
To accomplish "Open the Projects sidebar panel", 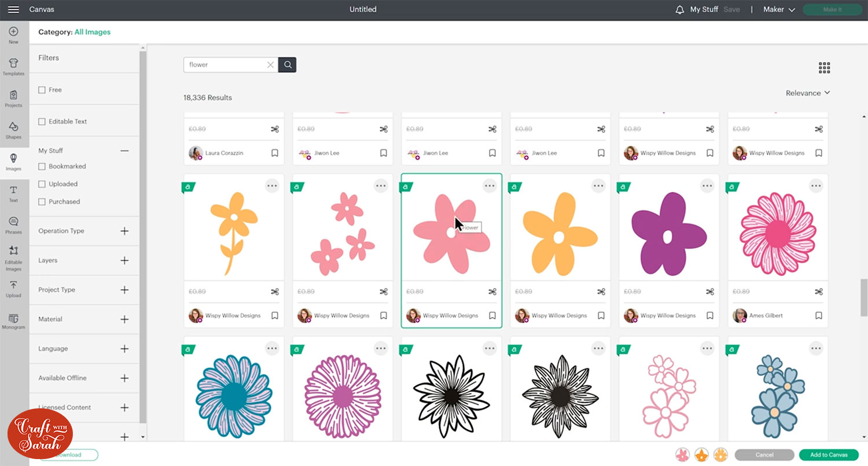I will (x=13, y=99).
